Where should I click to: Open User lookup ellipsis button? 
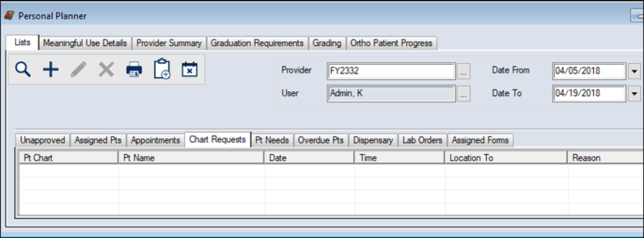(464, 94)
